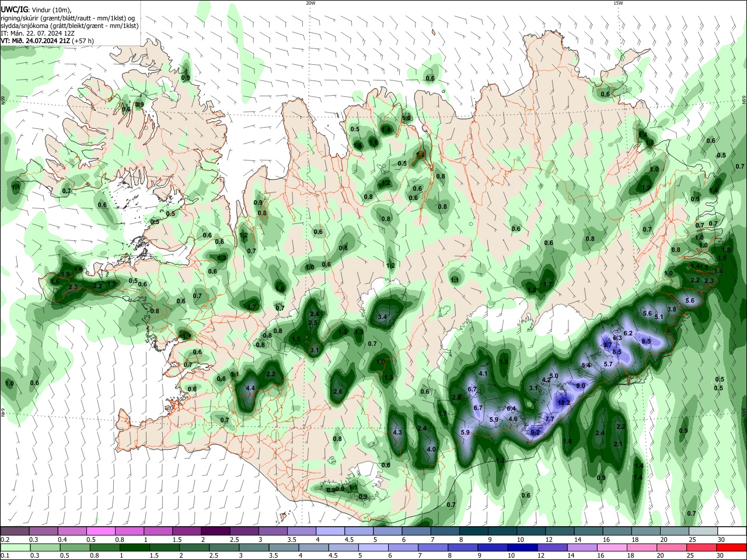This screenshot has width=747, height=560.
Task: Click the UWC/IG title in the header
Action: coord(14,9)
